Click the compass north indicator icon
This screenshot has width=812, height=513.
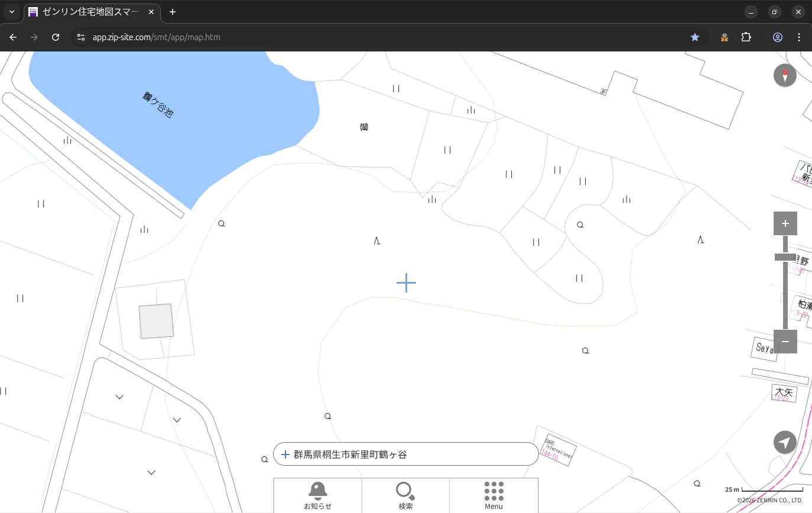tap(785, 76)
